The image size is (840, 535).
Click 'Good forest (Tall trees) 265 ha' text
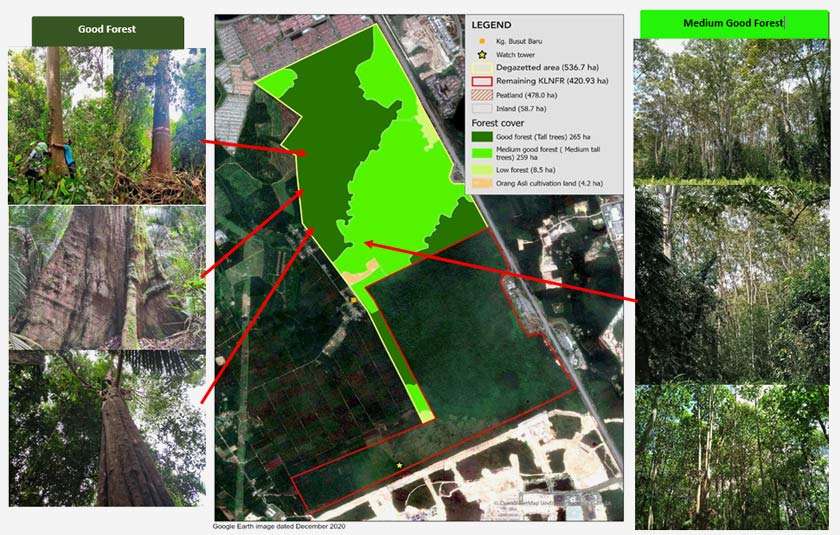(543, 137)
